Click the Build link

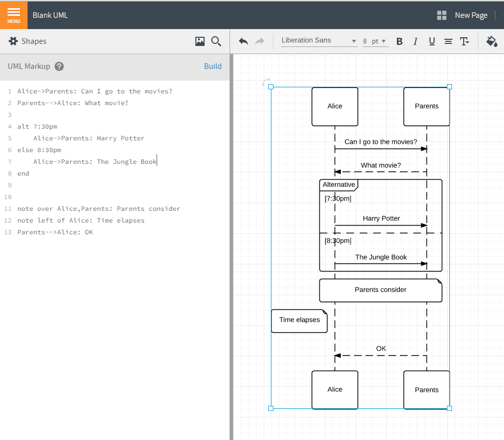click(213, 66)
